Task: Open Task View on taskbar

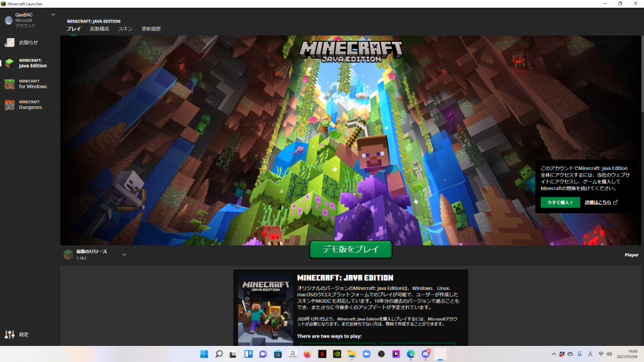Action: pyautogui.click(x=233, y=354)
